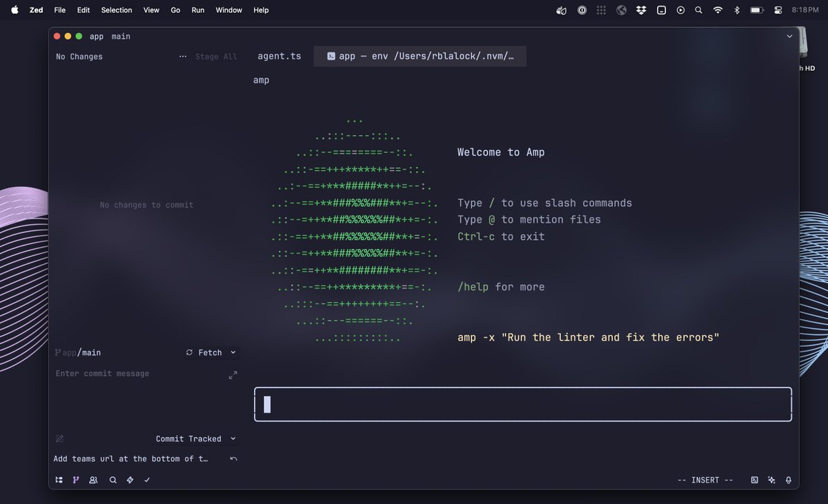Click the 'amp -x Run the linter' example text
Screen dimensions: 828x504
tap(589, 337)
